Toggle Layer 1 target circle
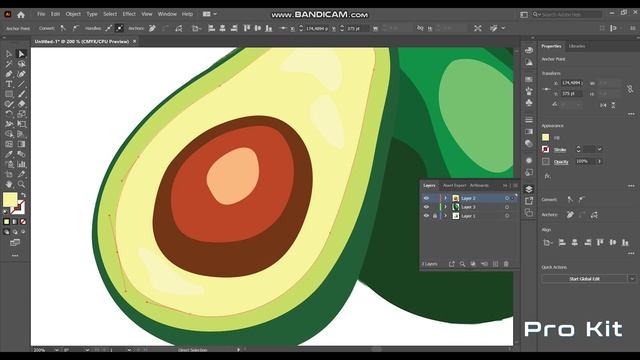Screen dimensions: 640x360 click(x=507, y=216)
